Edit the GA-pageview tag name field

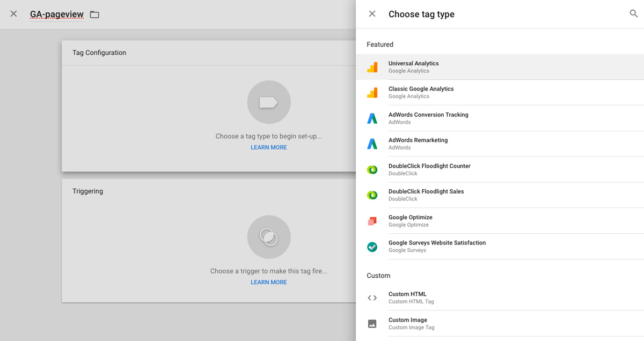(x=57, y=14)
